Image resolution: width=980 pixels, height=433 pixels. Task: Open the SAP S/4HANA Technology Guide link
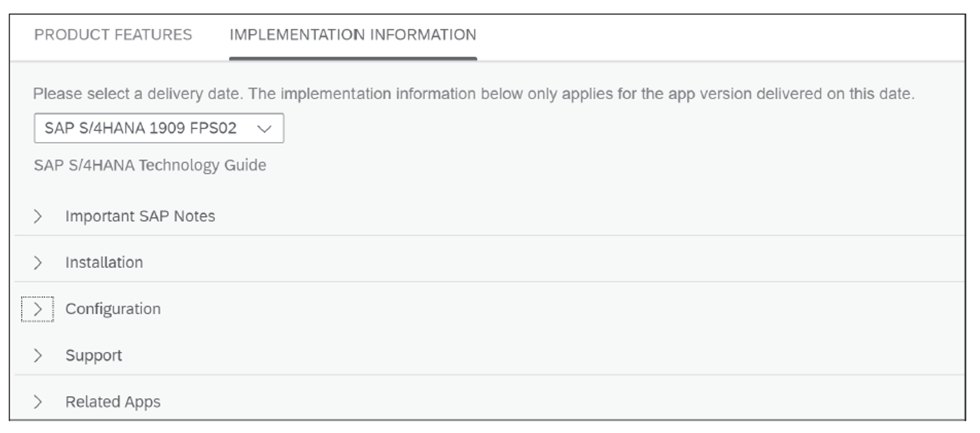coord(150,165)
